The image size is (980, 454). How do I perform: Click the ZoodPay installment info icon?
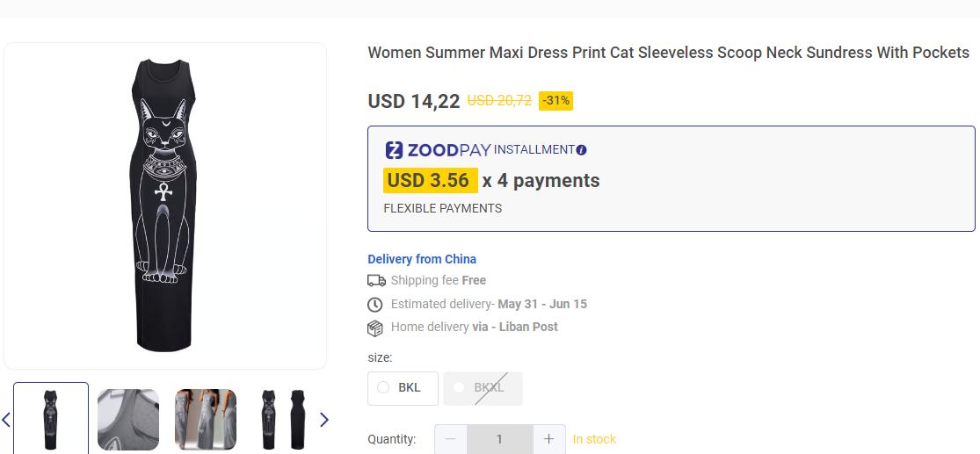581,150
